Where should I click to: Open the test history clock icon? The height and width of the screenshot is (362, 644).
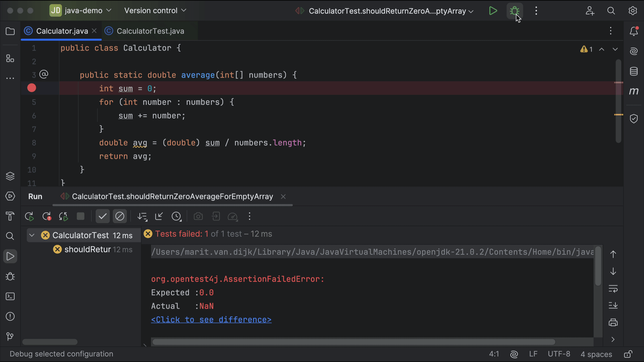tap(177, 216)
